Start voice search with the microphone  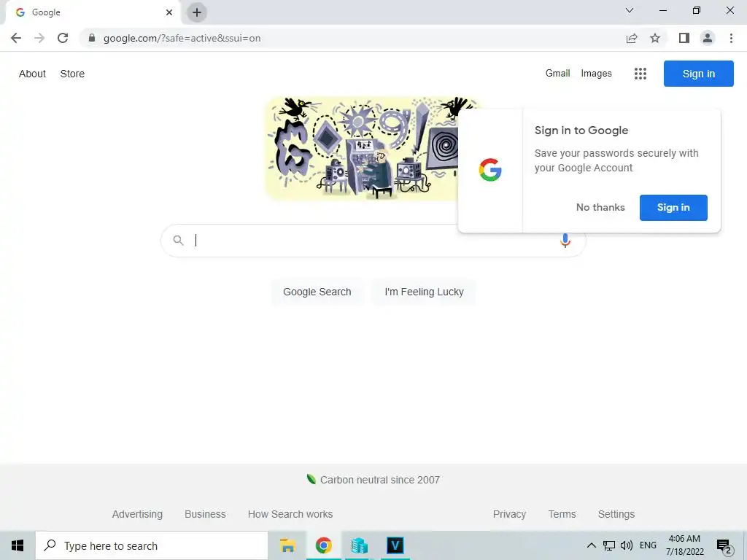coord(565,241)
